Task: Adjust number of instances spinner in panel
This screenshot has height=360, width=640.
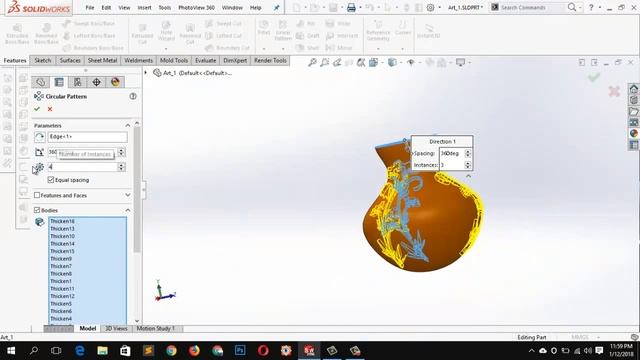Action: pos(121,167)
